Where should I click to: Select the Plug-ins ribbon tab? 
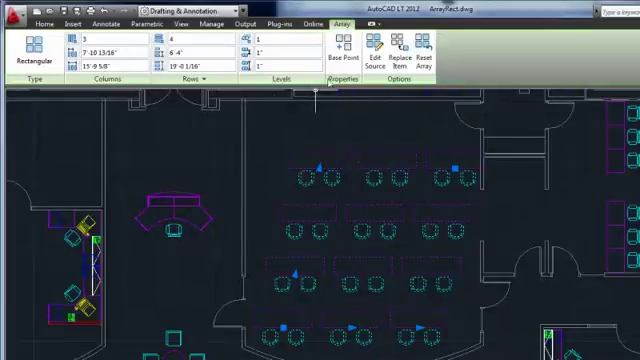click(280, 24)
